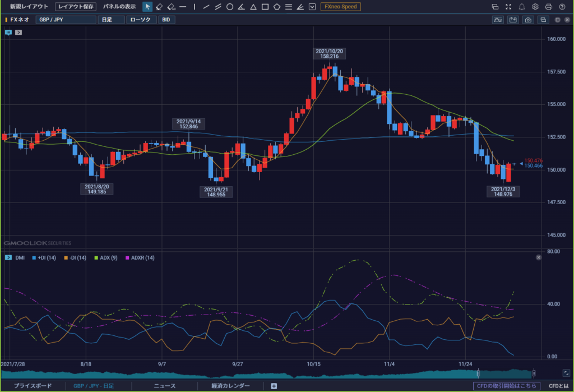The width and height of the screenshot is (574, 392).
Task: Click the right handle of the range slider
Action: tap(534, 373)
